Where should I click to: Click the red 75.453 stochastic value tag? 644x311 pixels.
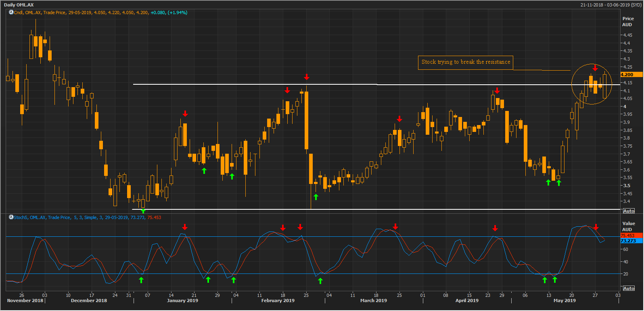[631, 236]
